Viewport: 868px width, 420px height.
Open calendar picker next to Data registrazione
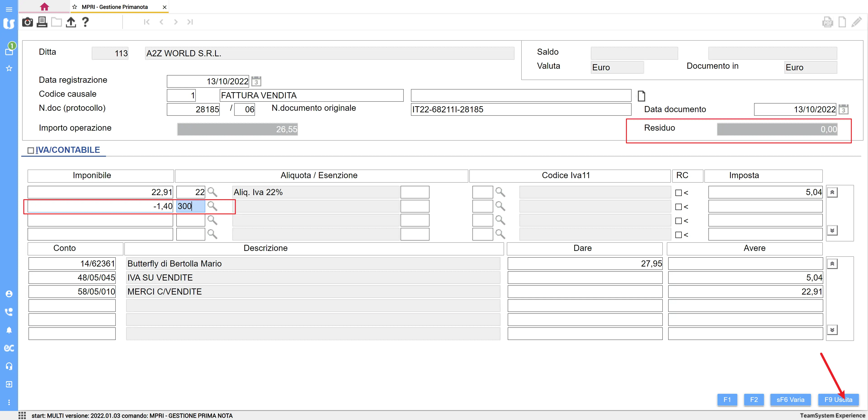[x=256, y=81]
